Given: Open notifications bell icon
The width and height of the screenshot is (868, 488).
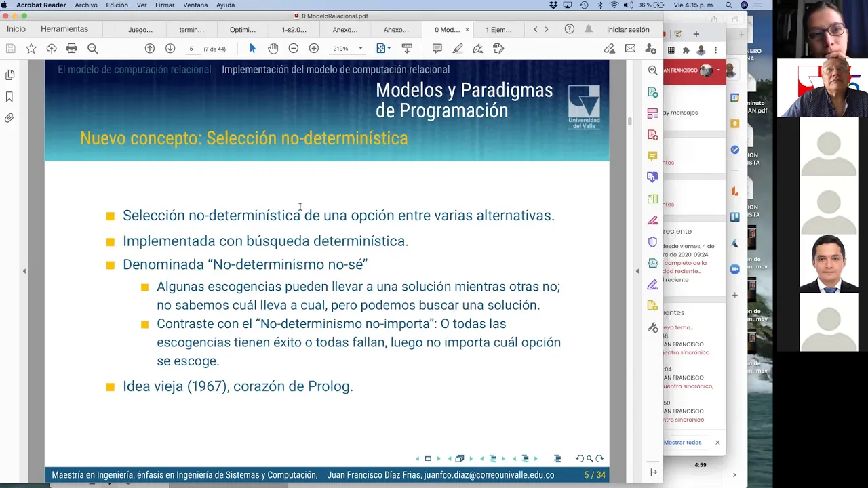Looking at the screenshot, I should point(589,29).
